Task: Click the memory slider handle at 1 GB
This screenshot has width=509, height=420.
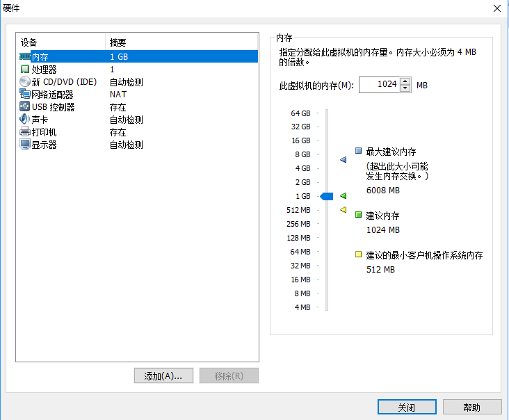Action: [x=327, y=196]
